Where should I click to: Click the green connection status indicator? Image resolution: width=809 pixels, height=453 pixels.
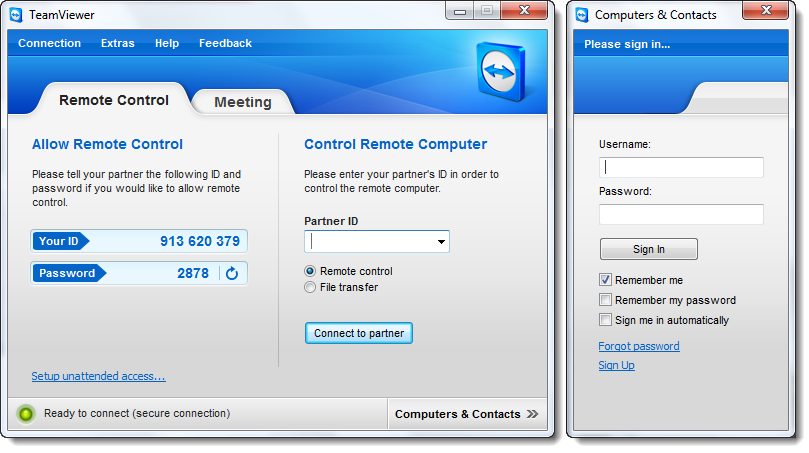pos(25,413)
